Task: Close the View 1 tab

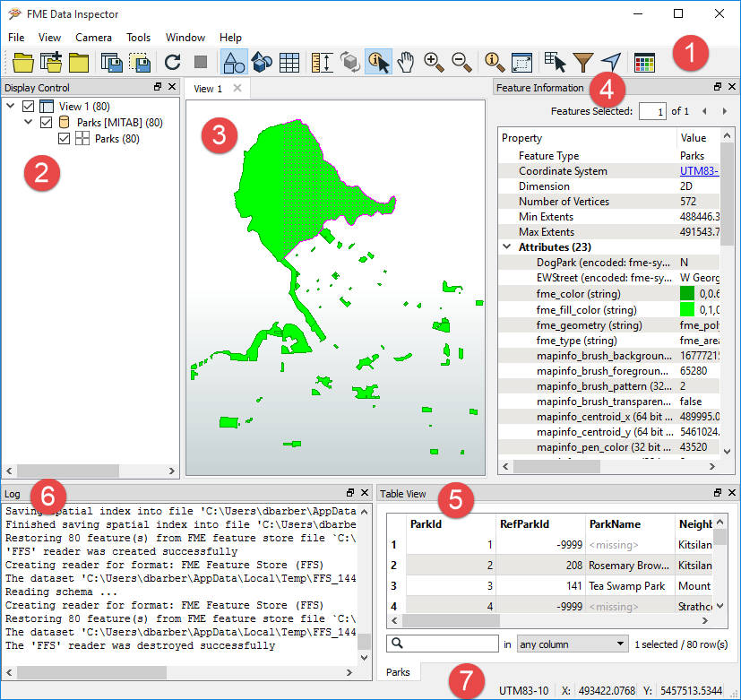Action: [237, 88]
